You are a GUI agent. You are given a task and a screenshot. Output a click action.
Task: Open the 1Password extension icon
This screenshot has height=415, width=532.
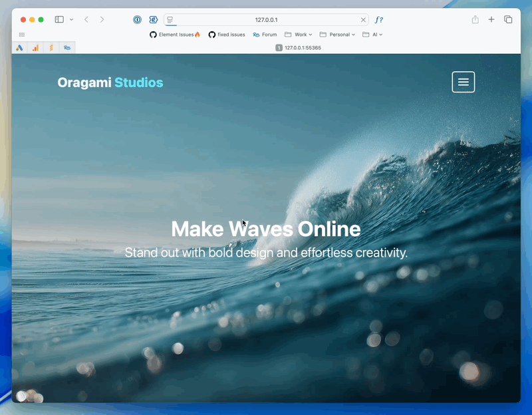click(x=137, y=20)
